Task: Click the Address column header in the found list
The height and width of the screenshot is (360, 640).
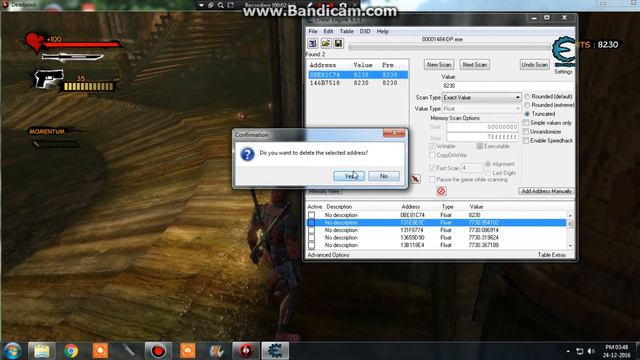Action: (x=323, y=65)
